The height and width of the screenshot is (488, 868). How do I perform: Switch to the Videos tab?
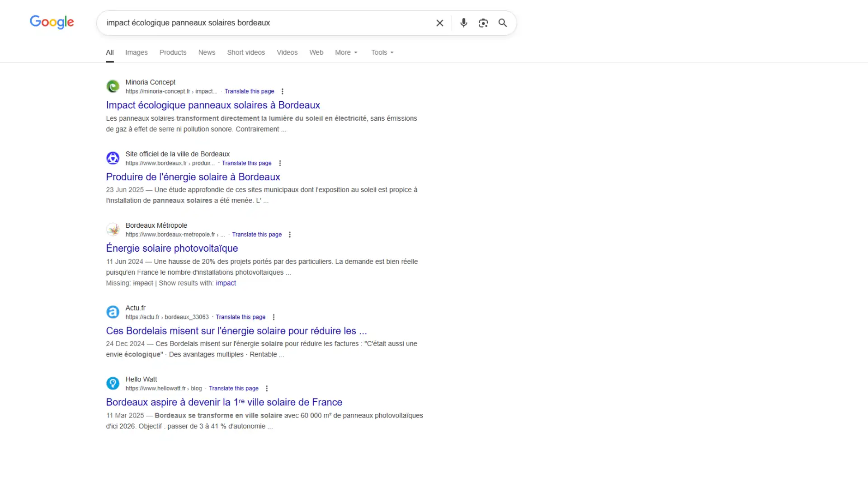point(287,52)
